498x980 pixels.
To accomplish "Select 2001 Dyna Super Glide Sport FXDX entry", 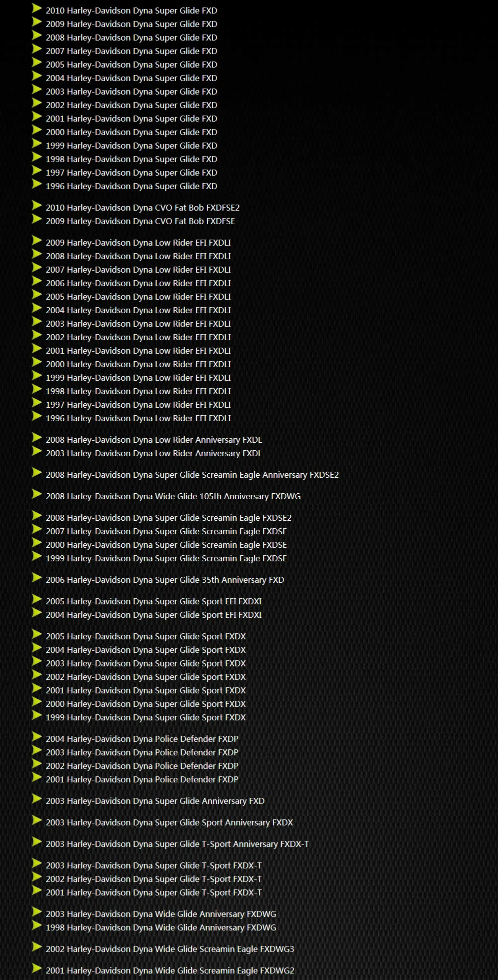I will (x=146, y=690).
